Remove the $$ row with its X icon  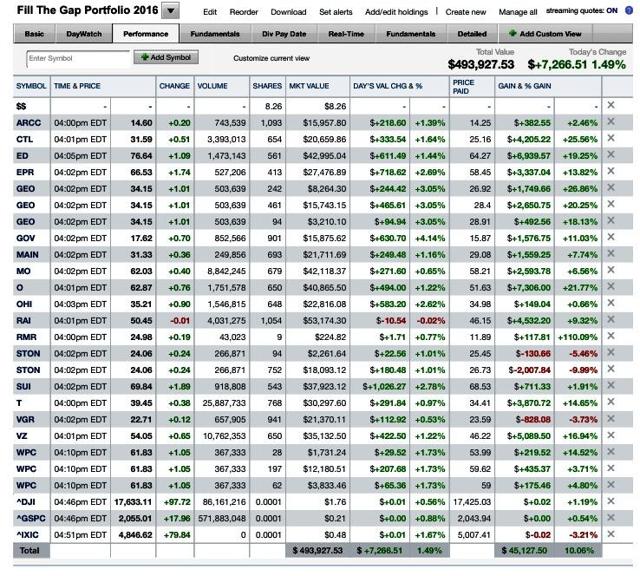pos(611,105)
